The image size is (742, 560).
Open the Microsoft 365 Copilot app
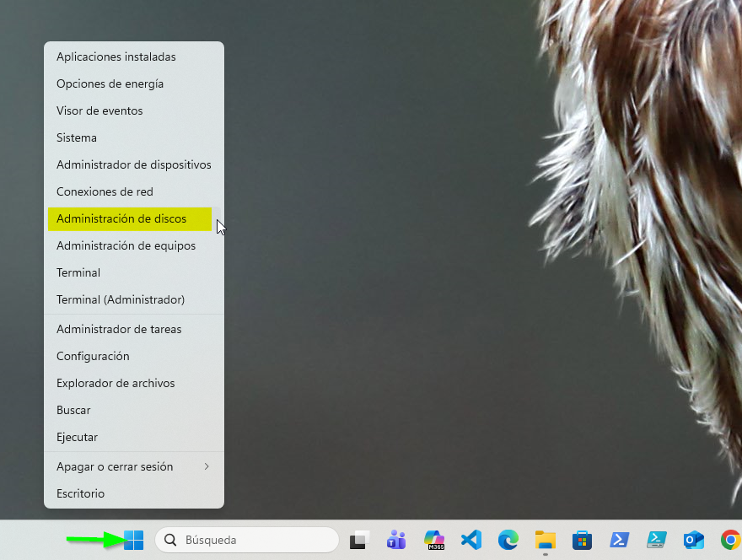point(433,540)
